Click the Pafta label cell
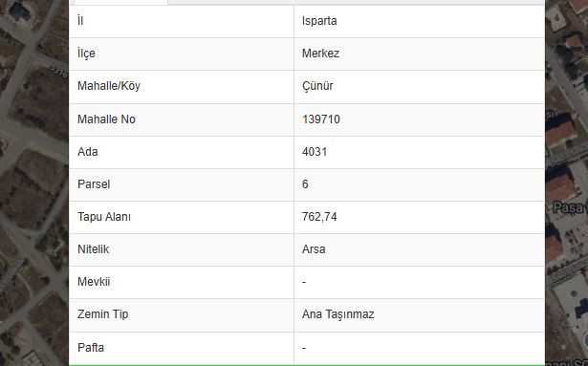Screen dimensions: 588x366 (x=182, y=348)
